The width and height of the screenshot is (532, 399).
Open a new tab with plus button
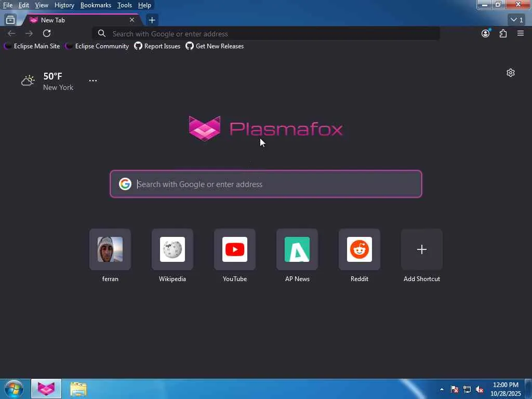pyautogui.click(x=152, y=20)
